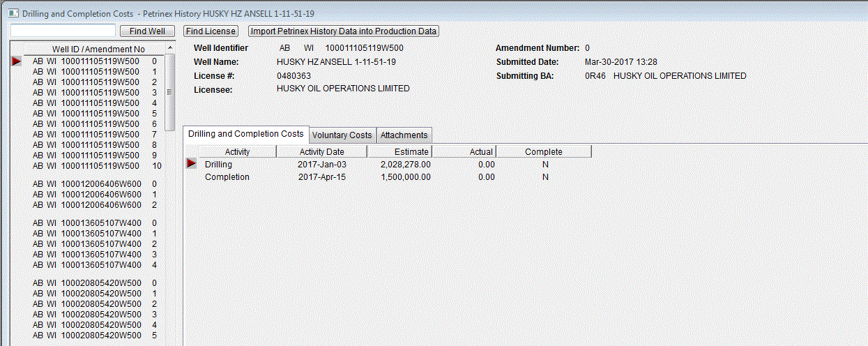
Task: Click the red row pointer in the well list
Action: coord(17,61)
